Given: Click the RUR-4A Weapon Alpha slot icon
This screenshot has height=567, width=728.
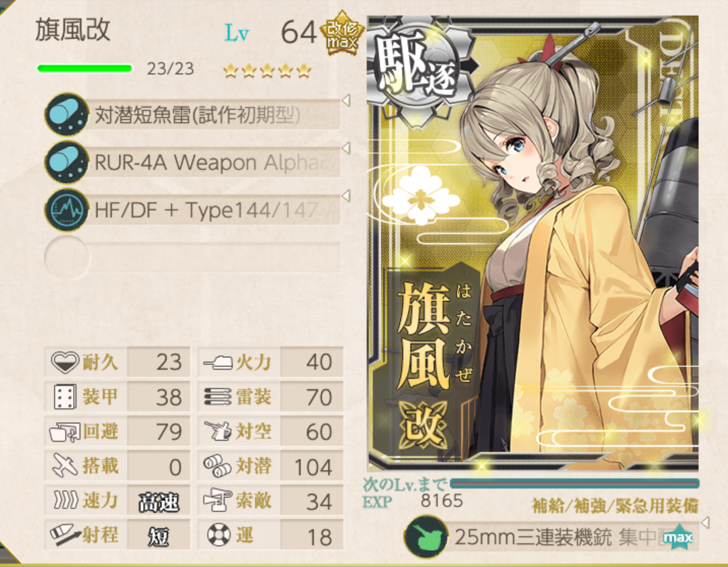Looking at the screenshot, I should tap(66, 162).
